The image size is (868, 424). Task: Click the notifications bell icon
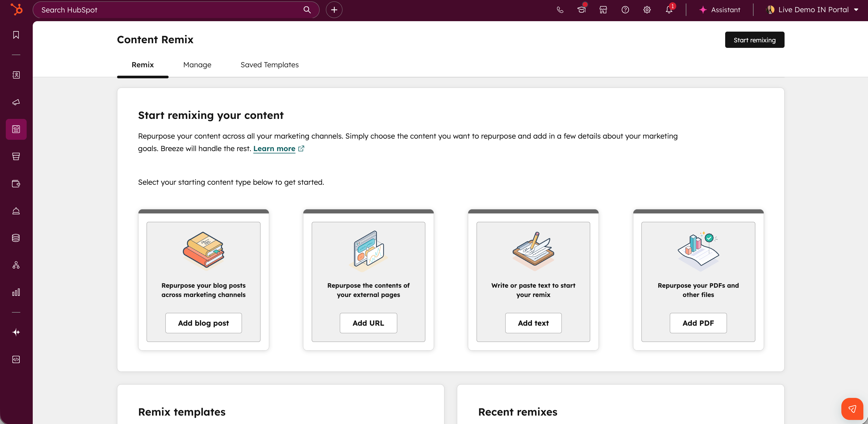(x=669, y=10)
